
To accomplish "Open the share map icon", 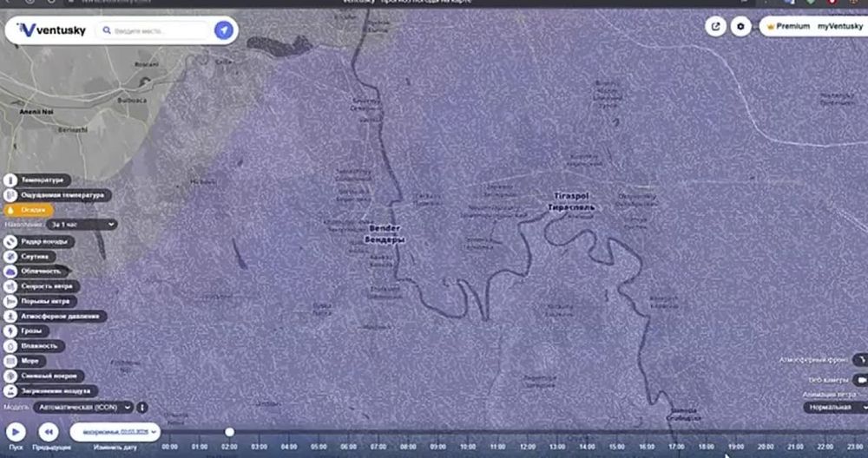I will tap(715, 26).
